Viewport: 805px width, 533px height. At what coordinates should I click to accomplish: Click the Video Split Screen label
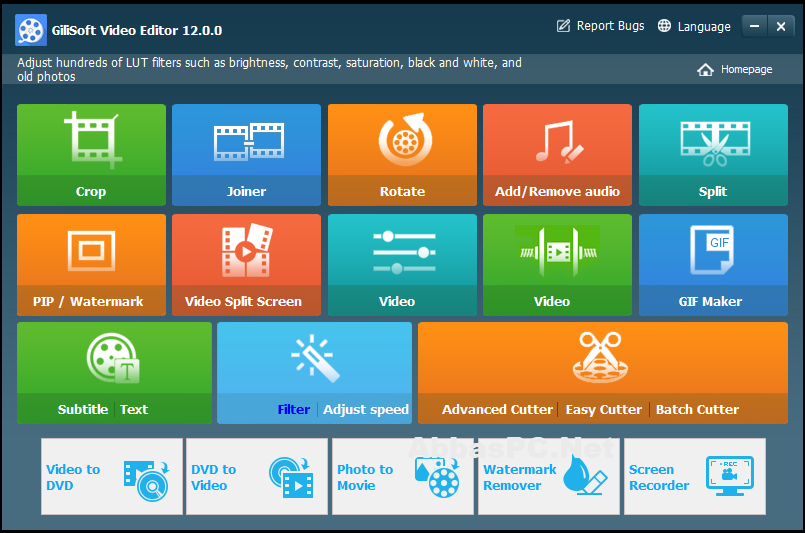[x=243, y=302]
